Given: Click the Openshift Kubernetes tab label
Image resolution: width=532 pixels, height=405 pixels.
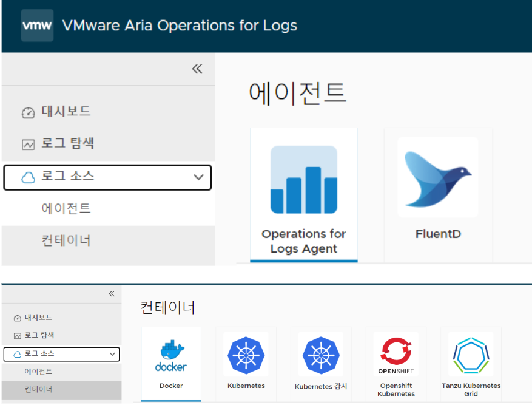Looking at the screenshot, I should [x=396, y=390].
